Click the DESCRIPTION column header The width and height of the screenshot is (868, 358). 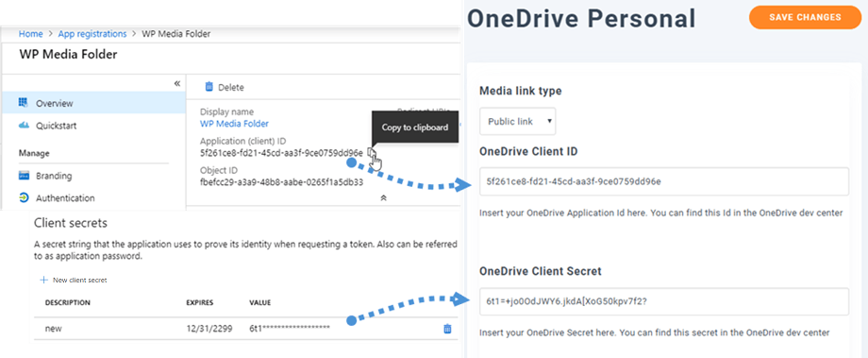(68, 303)
